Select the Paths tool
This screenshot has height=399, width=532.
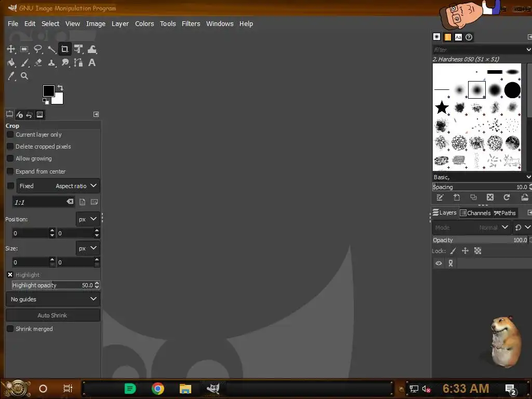click(78, 62)
